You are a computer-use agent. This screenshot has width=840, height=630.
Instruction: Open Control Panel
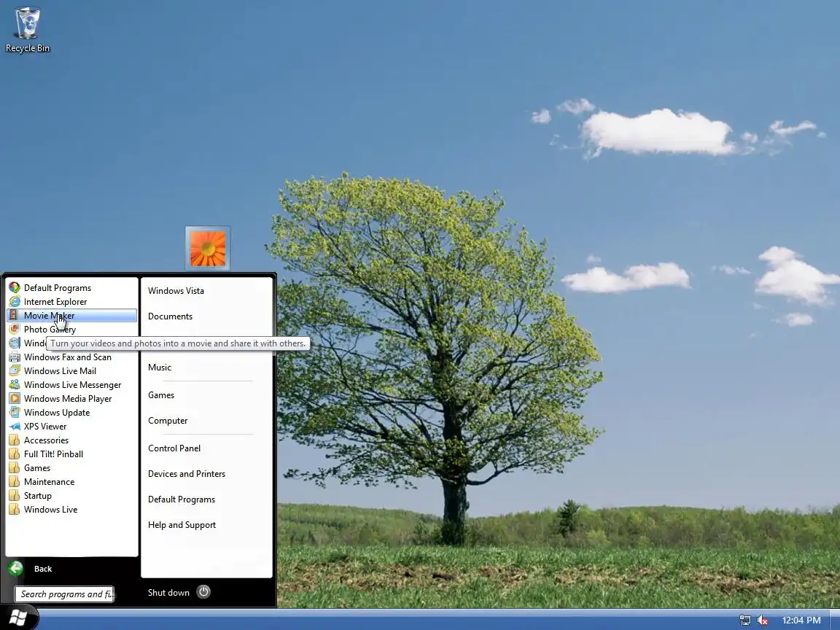pyautogui.click(x=174, y=448)
